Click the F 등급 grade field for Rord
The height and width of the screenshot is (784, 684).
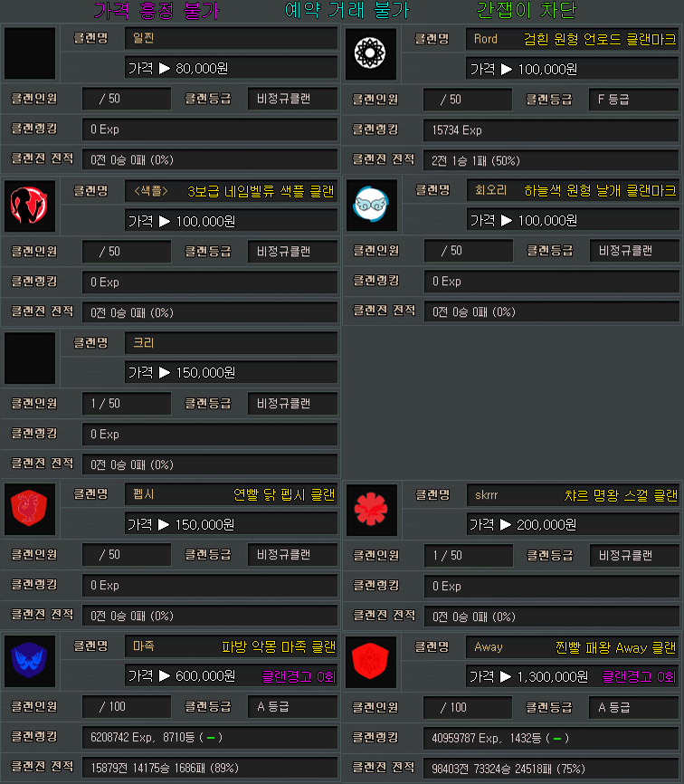coord(633,99)
